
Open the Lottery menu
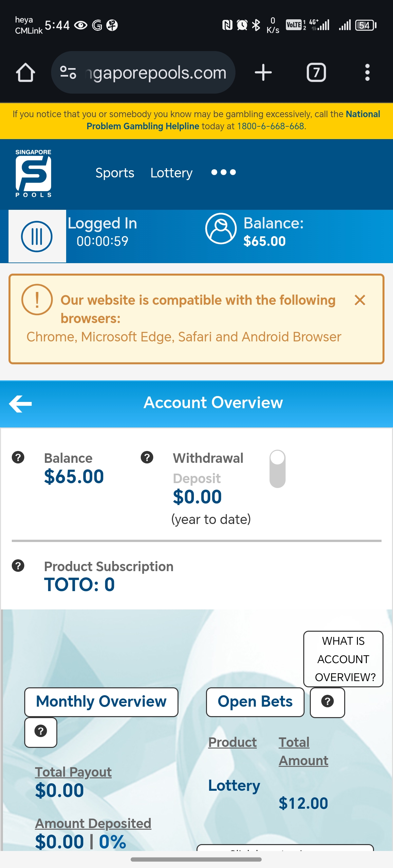tap(171, 173)
